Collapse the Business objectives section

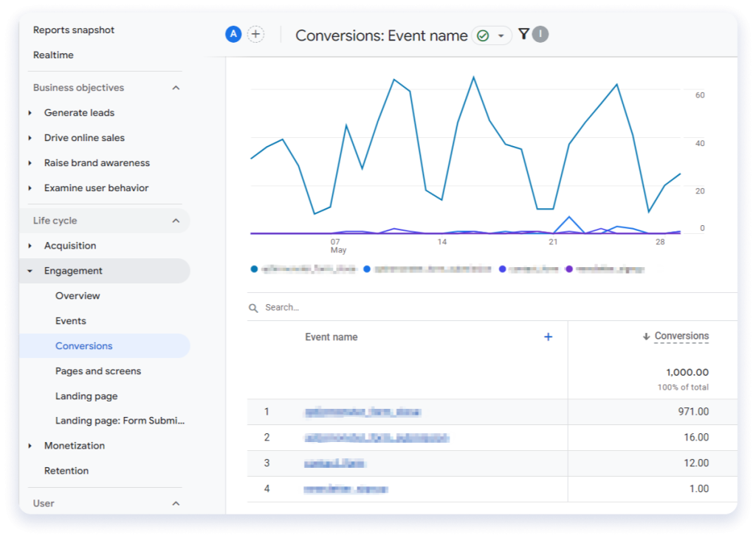[176, 87]
